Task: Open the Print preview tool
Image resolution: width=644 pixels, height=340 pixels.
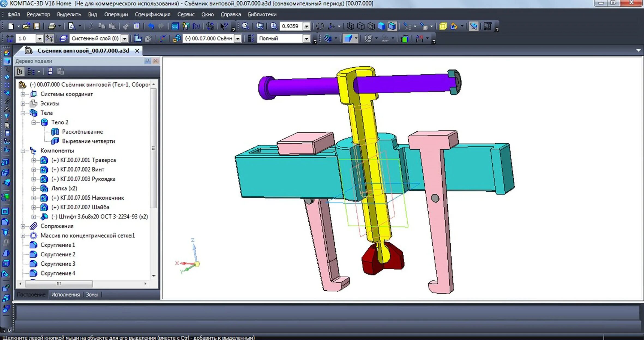Action: 71,26
